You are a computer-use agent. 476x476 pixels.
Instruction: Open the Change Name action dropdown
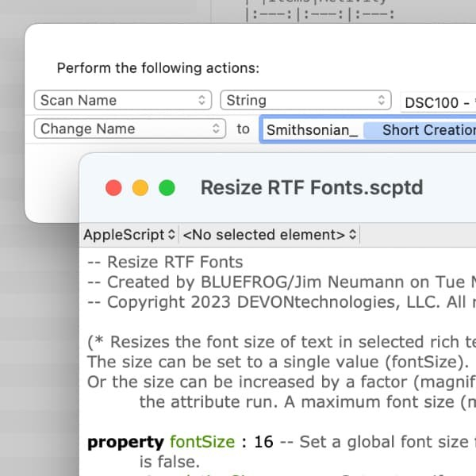pos(130,129)
